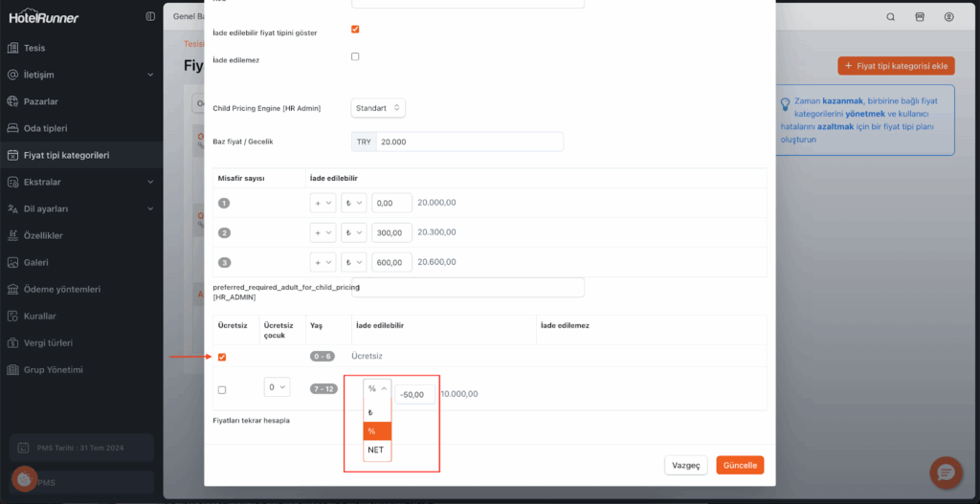Open Ücretsiz çocuk count dropdown
The image size is (980, 504).
coord(277,387)
